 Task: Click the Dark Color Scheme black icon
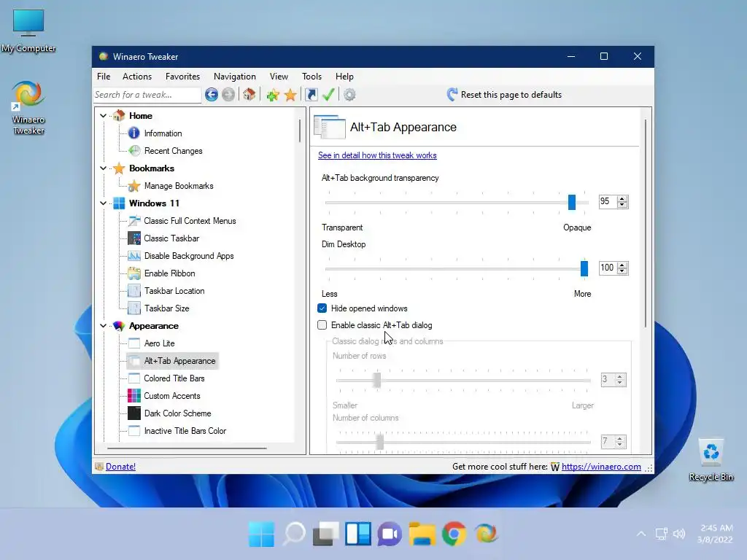134,413
